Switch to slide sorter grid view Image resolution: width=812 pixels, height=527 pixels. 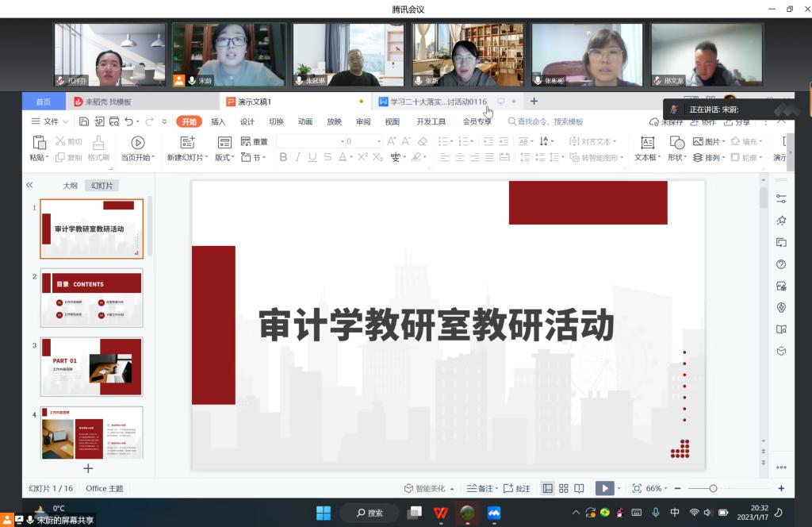point(563,488)
